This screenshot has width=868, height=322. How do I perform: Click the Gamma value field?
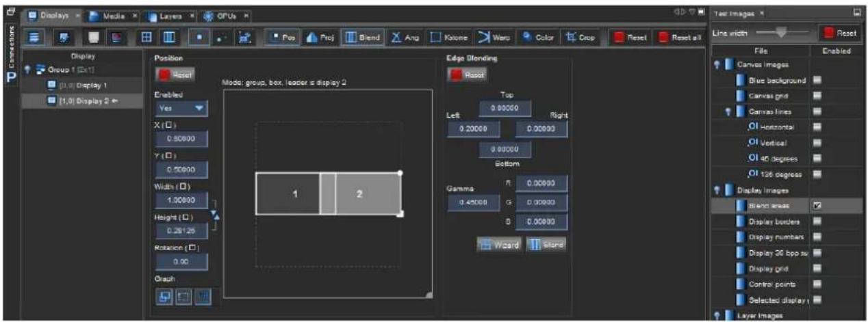[x=474, y=202]
